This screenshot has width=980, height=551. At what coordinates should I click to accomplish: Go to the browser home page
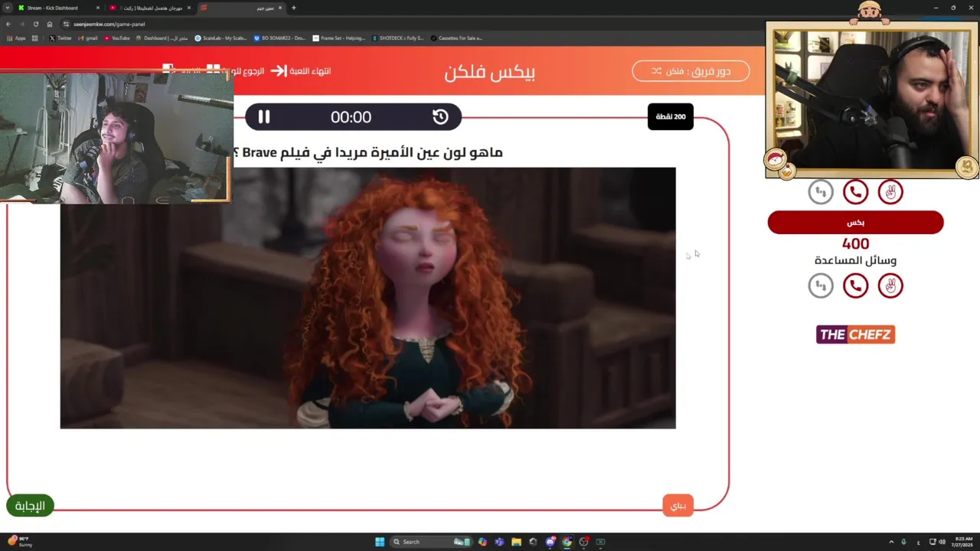click(x=50, y=24)
